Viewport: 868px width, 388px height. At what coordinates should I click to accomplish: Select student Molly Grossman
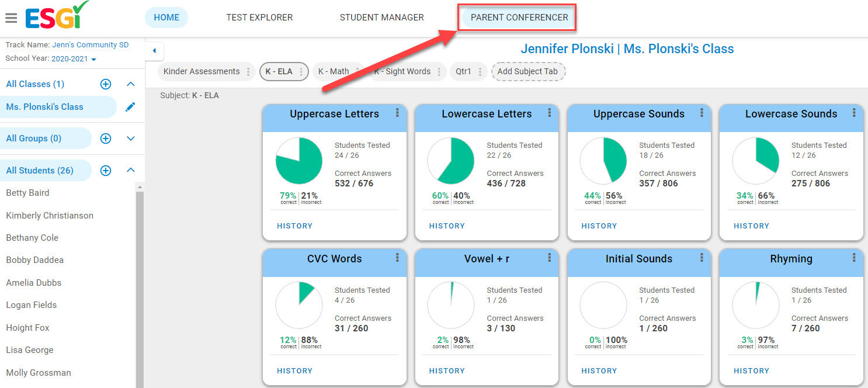click(39, 373)
